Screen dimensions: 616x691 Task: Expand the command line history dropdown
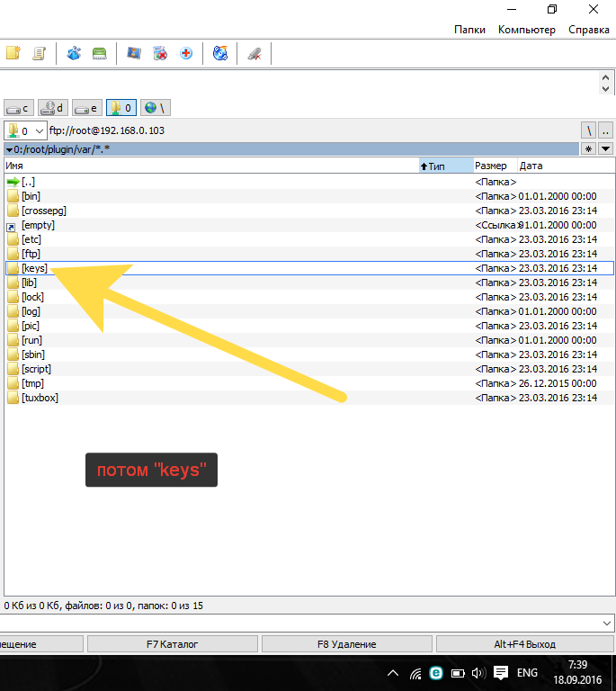click(x=607, y=623)
